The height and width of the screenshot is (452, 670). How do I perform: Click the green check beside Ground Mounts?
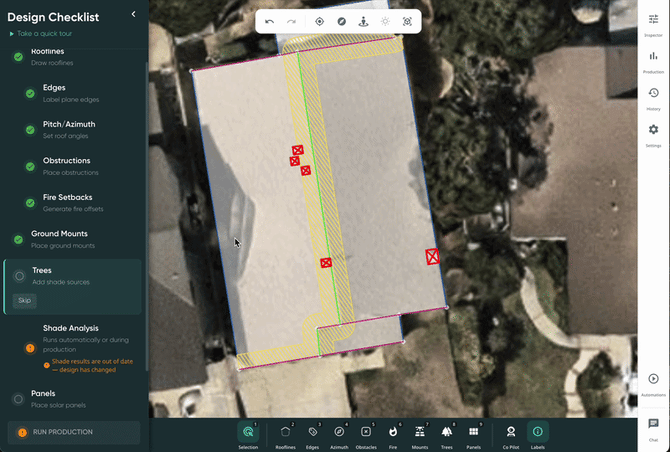18,240
